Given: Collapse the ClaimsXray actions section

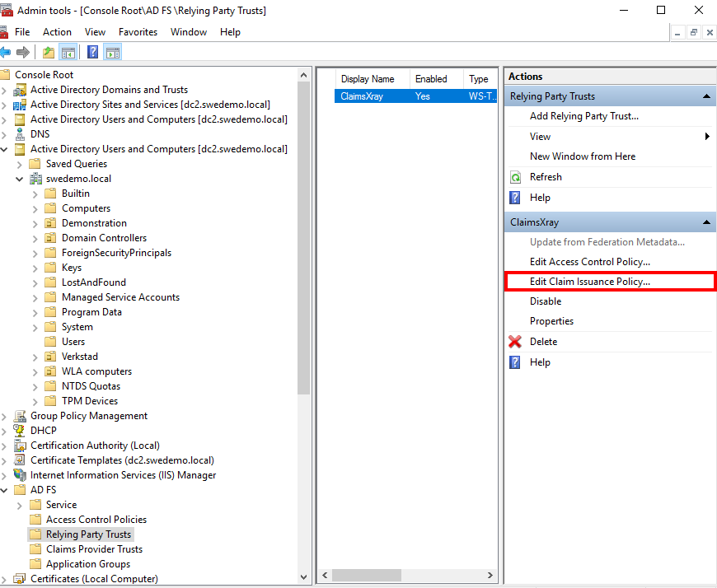Looking at the screenshot, I should 706,222.
